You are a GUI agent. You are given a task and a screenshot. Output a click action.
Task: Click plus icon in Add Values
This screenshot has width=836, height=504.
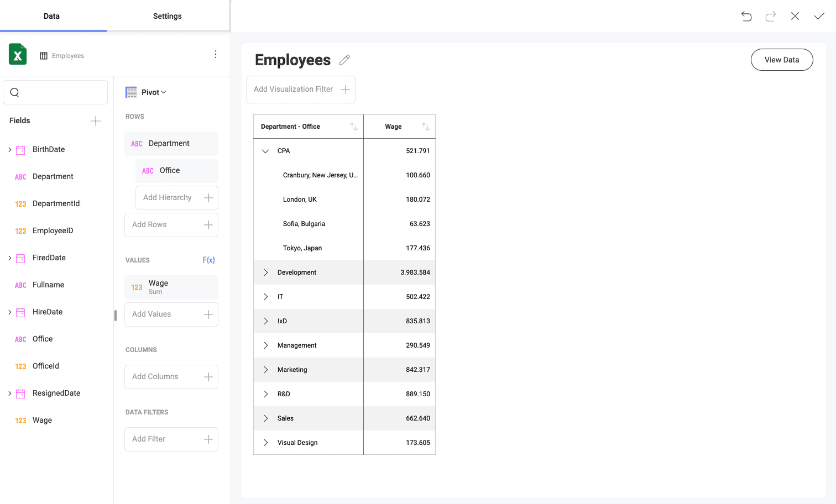pyautogui.click(x=208, y=314)
